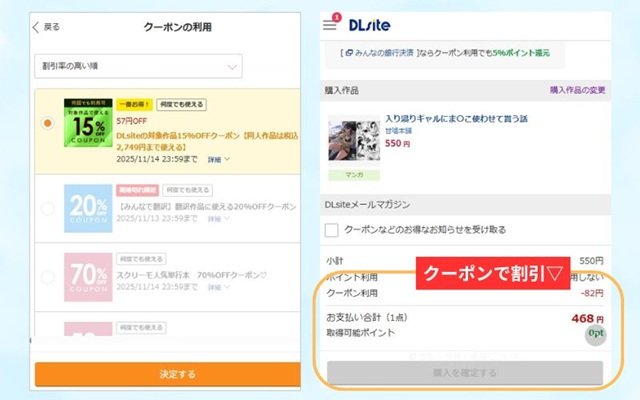
Task: Select the 70%OFF coupon radio button
Action: pyautogui.click(x=46, y=277)
